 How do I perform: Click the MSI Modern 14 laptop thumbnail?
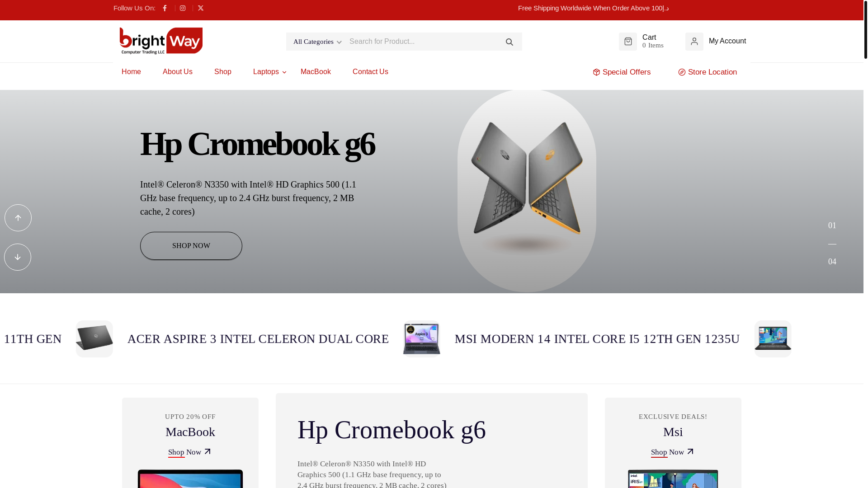pyautogui.click(x=773, y=339)
